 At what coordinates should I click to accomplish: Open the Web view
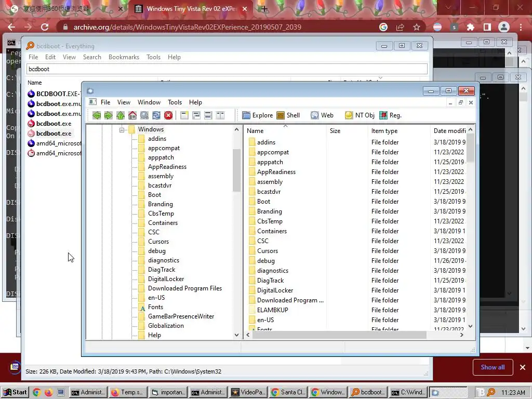(x=322, y=115)
